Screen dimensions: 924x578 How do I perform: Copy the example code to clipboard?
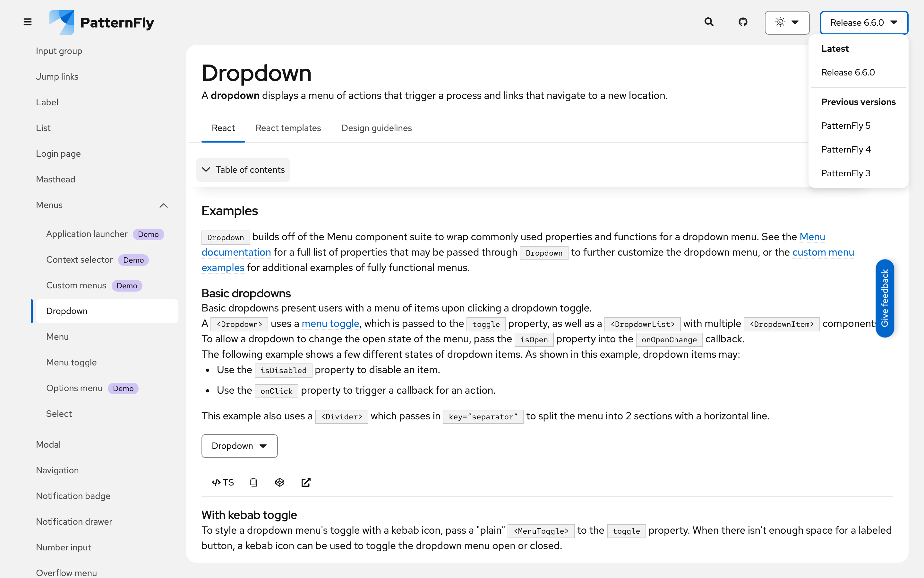253,482
